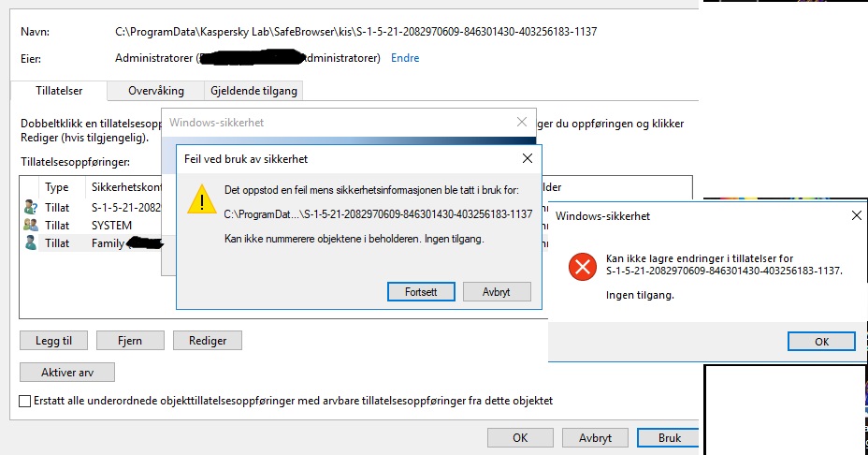Screen dimensions: 868x455
Task: Select the SYSTEM permission entry row
Action: pyautogui.click(x=92, y=225)
